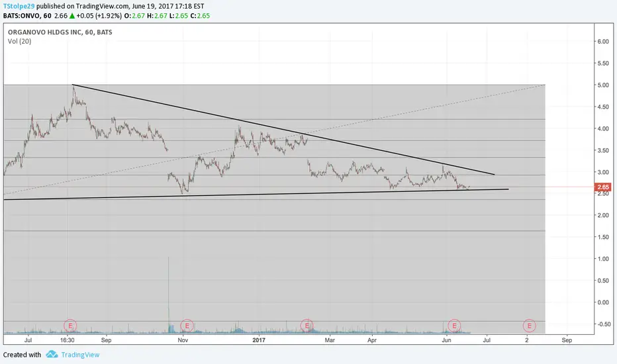Click the 4.00 price axis label
Image resolution: width=617 pixels, height=364 pixels.
coord(603,128)
